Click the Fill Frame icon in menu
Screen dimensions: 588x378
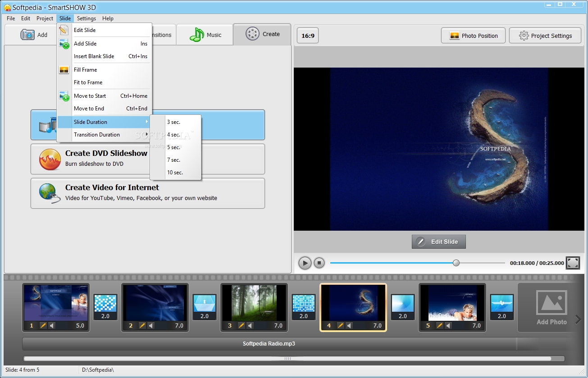(x=64, y=70)
